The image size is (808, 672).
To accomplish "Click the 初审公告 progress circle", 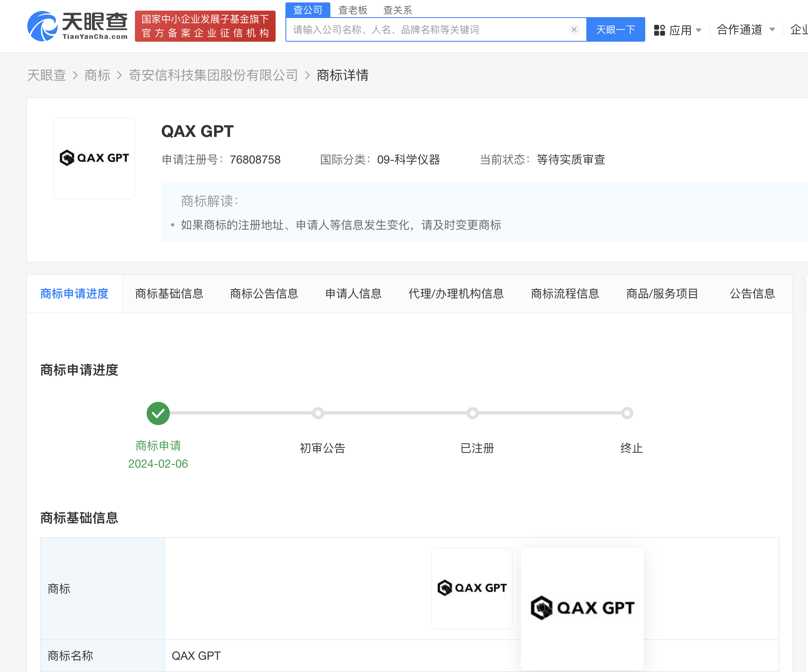I will pyautogui.click(x=318, y=413).
